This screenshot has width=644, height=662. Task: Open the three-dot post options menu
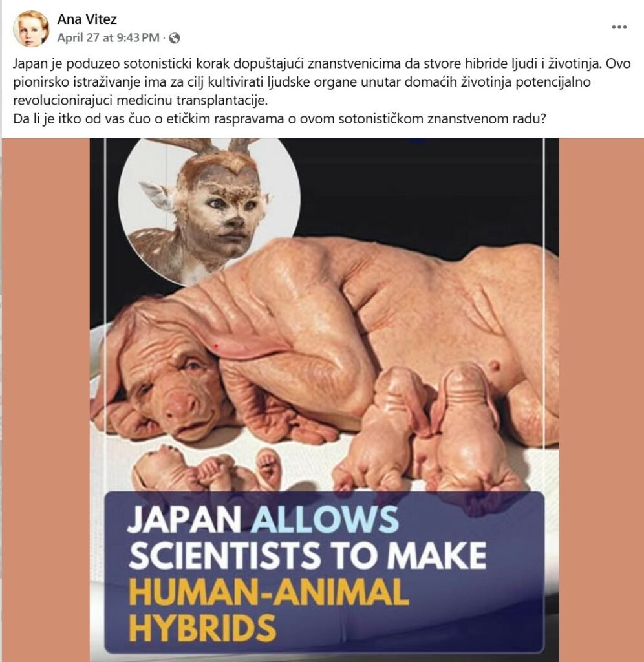click(x=619, y=27)
